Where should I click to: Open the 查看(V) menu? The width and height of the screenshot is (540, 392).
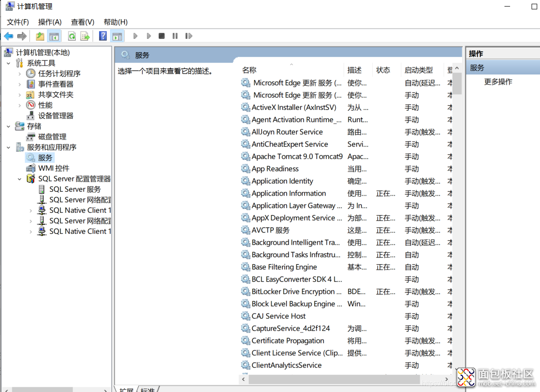point(82,22)
